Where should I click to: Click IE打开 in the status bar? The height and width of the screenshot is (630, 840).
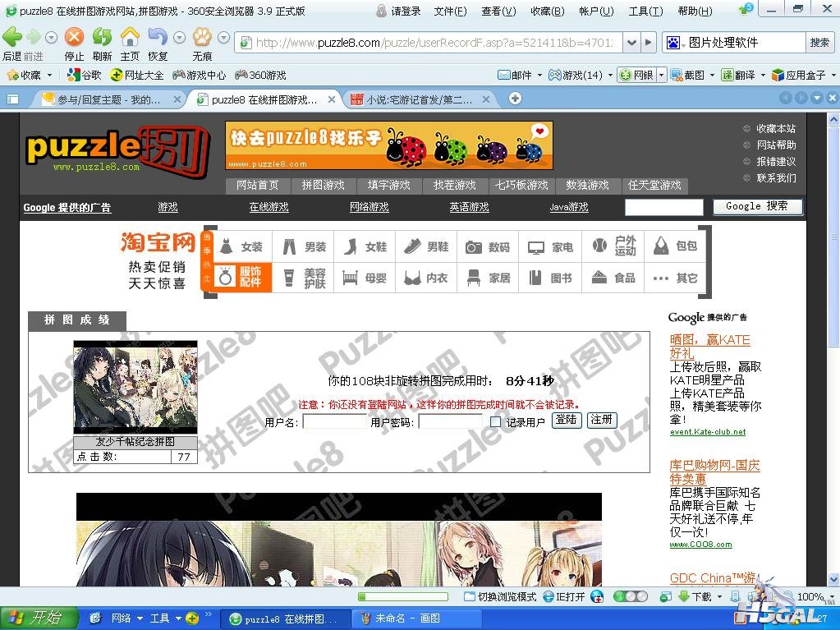click(563, 596)
